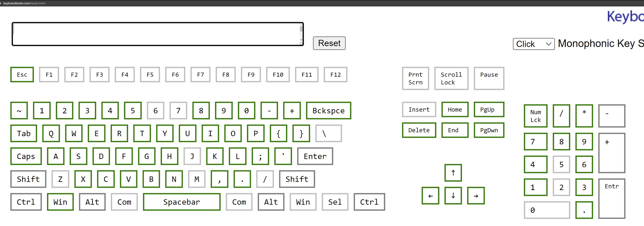Click the Prnt Scrn key
The width and height of the screenshot is (644, 226).
point(415,78)
